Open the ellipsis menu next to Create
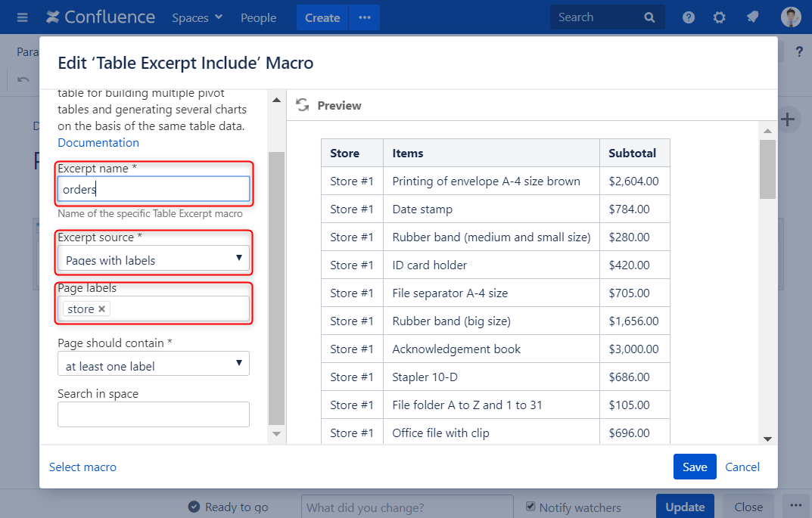812x518 pixels. [x=364, y=17]
